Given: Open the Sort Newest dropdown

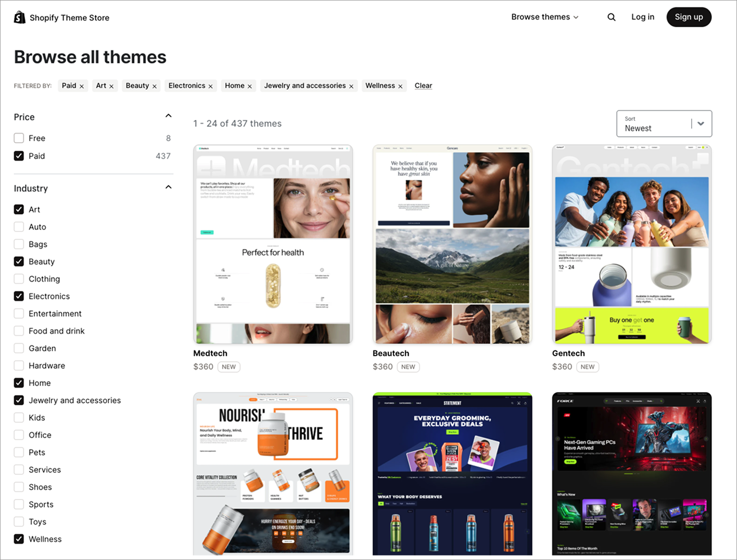Looking at the screenshot, I should point(664,123).
